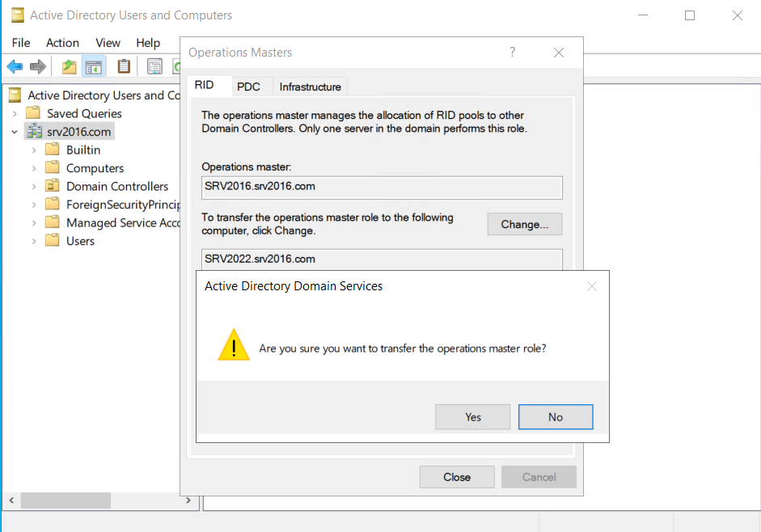
Task: Click the srv2016.com domain icon
Action: [34, 132]
